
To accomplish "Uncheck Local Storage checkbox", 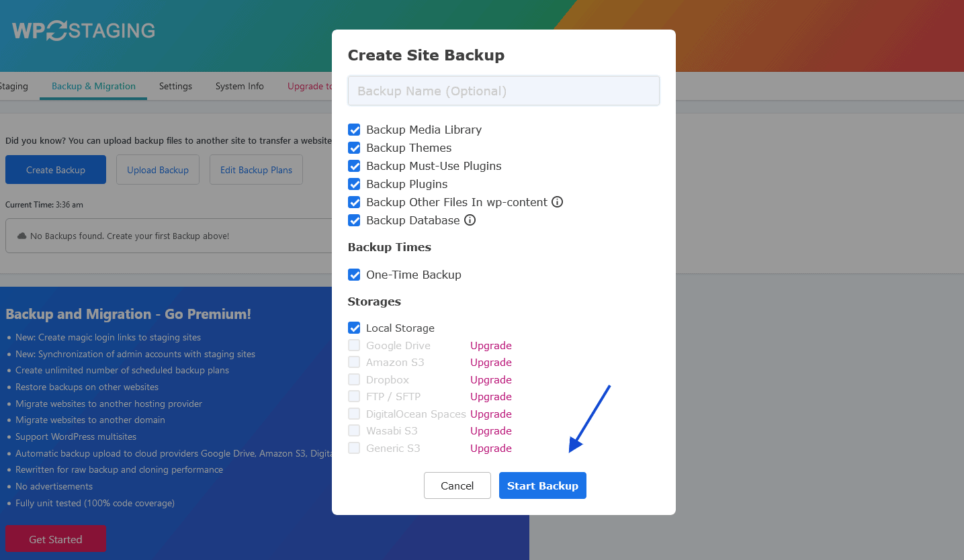I will (x=354, y=328).
